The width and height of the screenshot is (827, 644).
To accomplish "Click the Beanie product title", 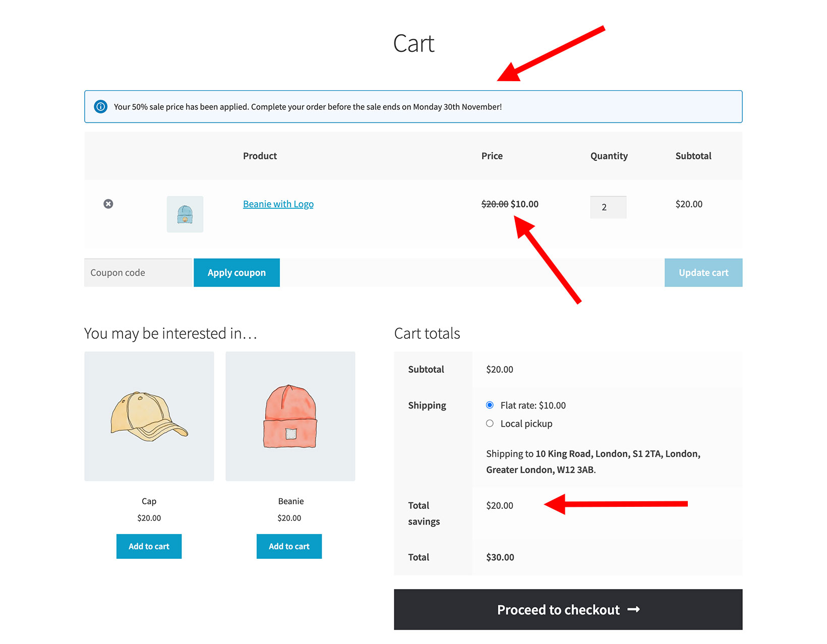I will pos(290,501).
